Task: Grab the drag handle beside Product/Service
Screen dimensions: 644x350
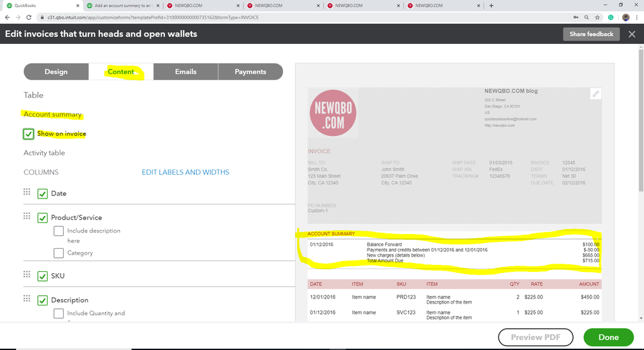Action: 26,216
